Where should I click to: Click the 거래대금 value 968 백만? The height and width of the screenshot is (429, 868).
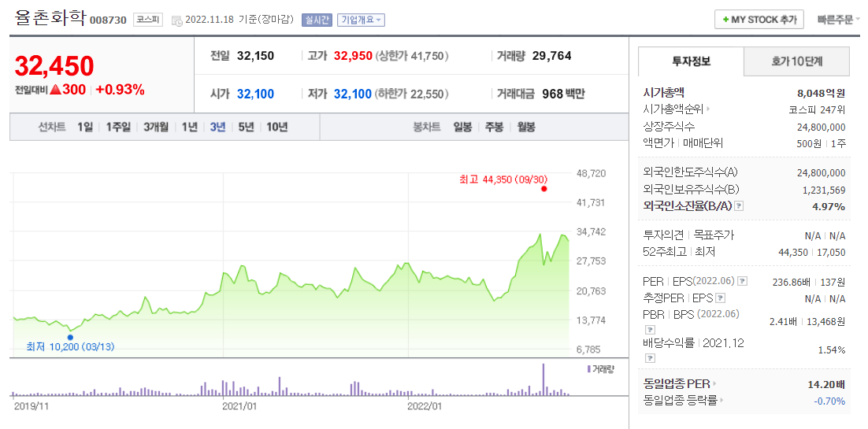[562, 94]
